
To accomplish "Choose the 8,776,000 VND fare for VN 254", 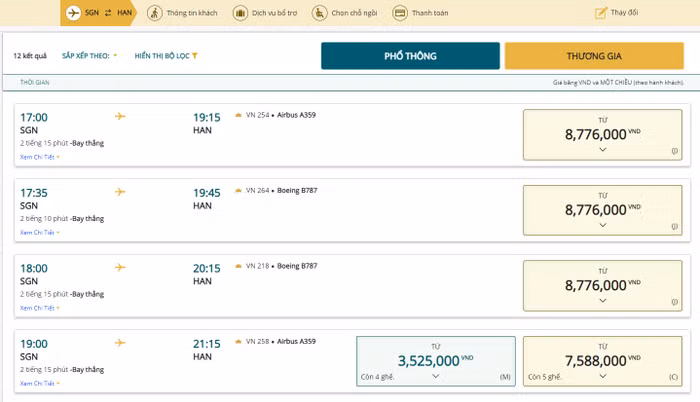I will click(x=602, y=135).
